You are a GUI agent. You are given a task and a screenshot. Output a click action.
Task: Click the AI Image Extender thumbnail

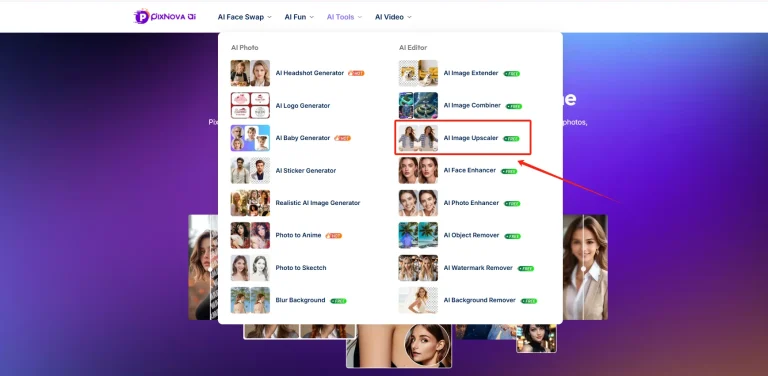(x=418, y=73)
